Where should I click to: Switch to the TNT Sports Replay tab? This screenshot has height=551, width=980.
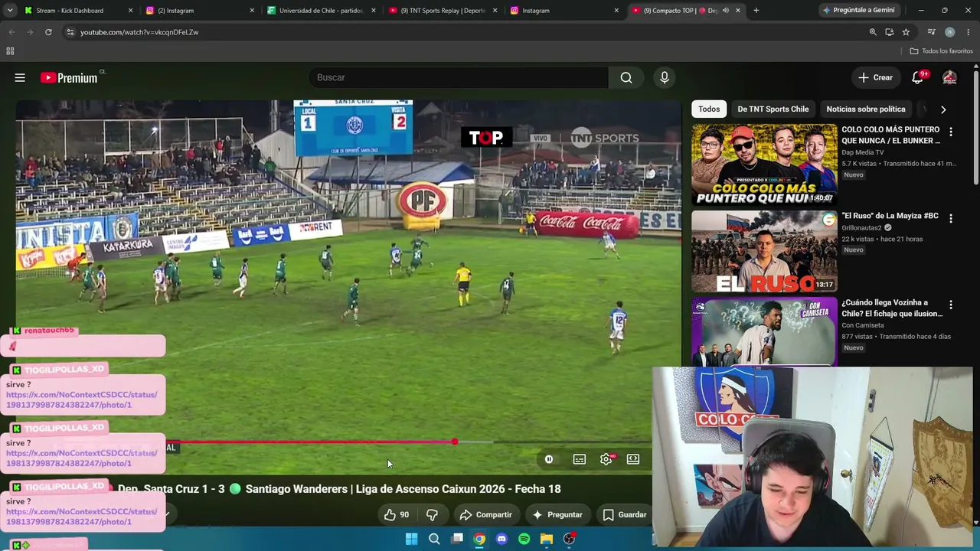[x=443, y=11]
